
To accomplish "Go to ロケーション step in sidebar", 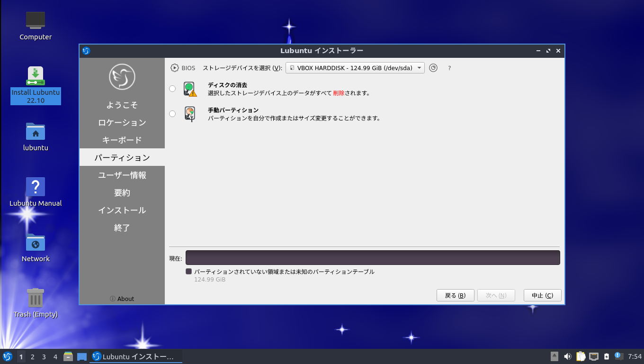I will [x=122, y=122].
